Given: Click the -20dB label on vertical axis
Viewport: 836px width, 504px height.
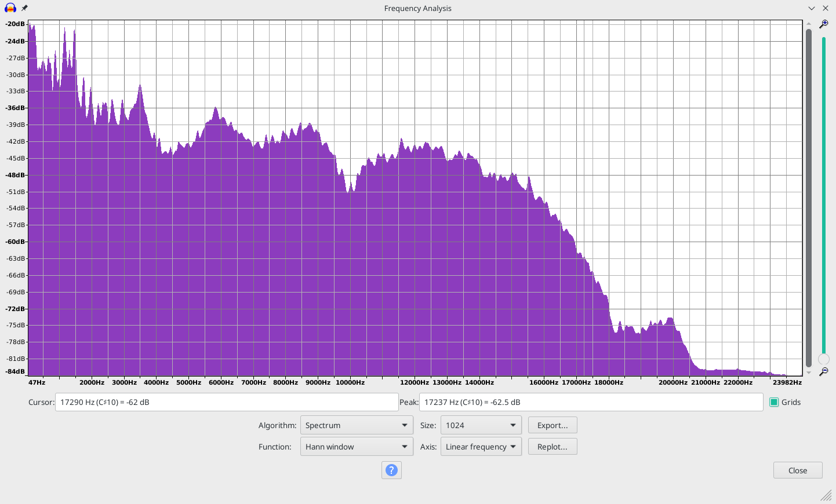Looking at the screenshot, I should click(x=16, y=24).
